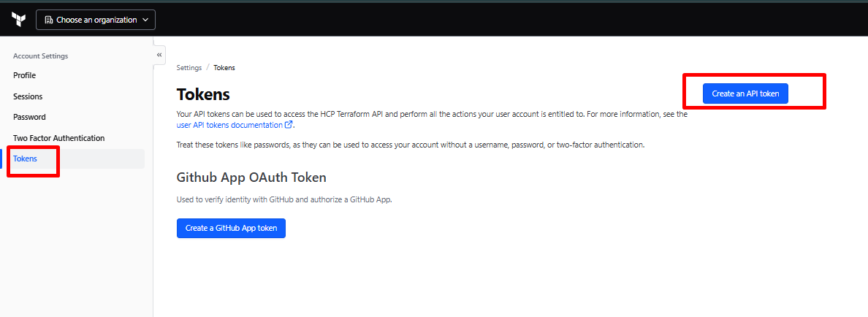Open user API tokens documentation link

coord(229,125)
